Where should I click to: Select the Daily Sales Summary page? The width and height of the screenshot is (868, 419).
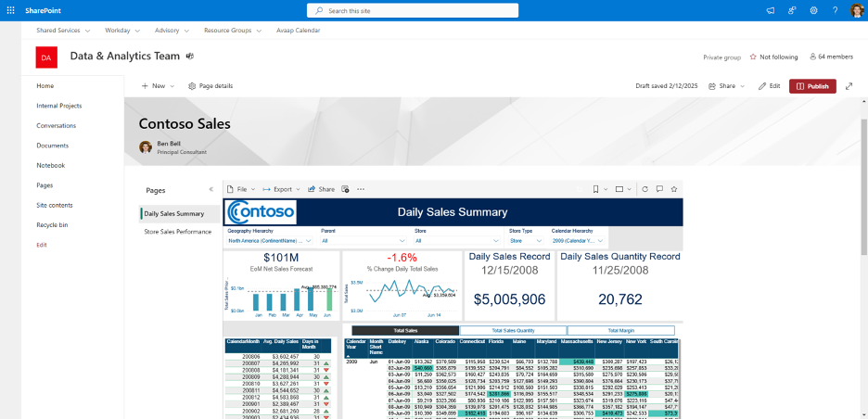180,213
